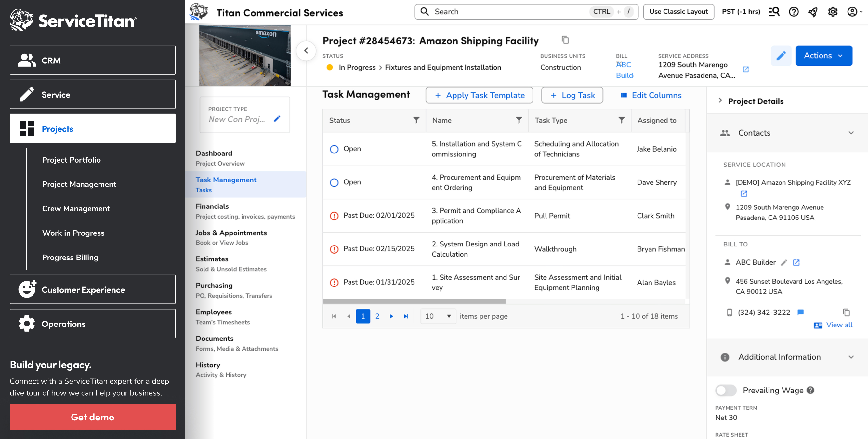Click Apply Task Template button
The height and width of the screenshot is (439, 868).
pyautogui.click(x=479, y=95)
